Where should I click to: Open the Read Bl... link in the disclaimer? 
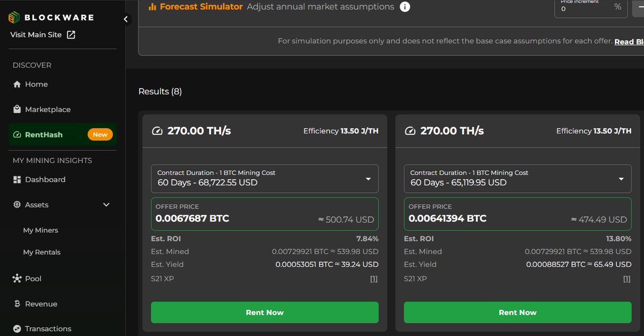[629, 41]
